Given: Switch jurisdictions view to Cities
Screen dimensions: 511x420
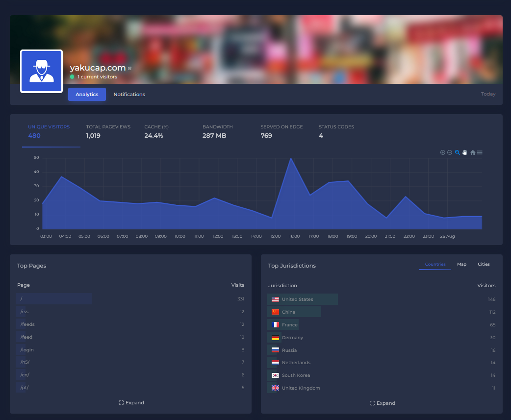Looking at the screenshot, I should [484, 264].
